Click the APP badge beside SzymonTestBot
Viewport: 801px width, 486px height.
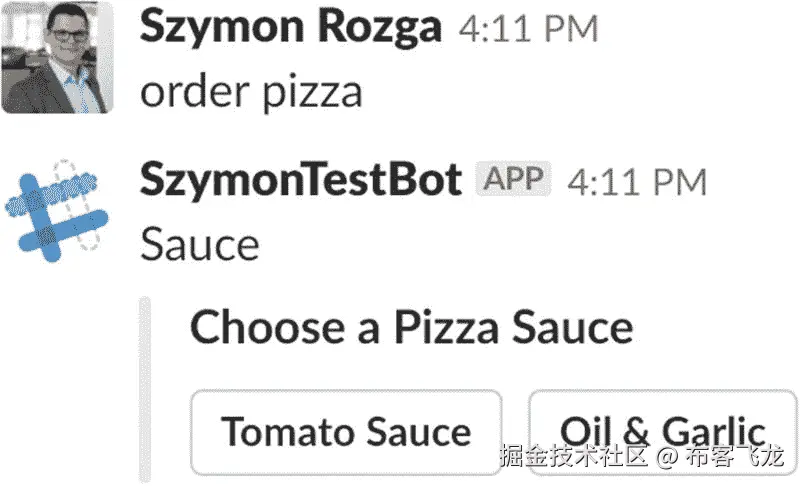514,180
